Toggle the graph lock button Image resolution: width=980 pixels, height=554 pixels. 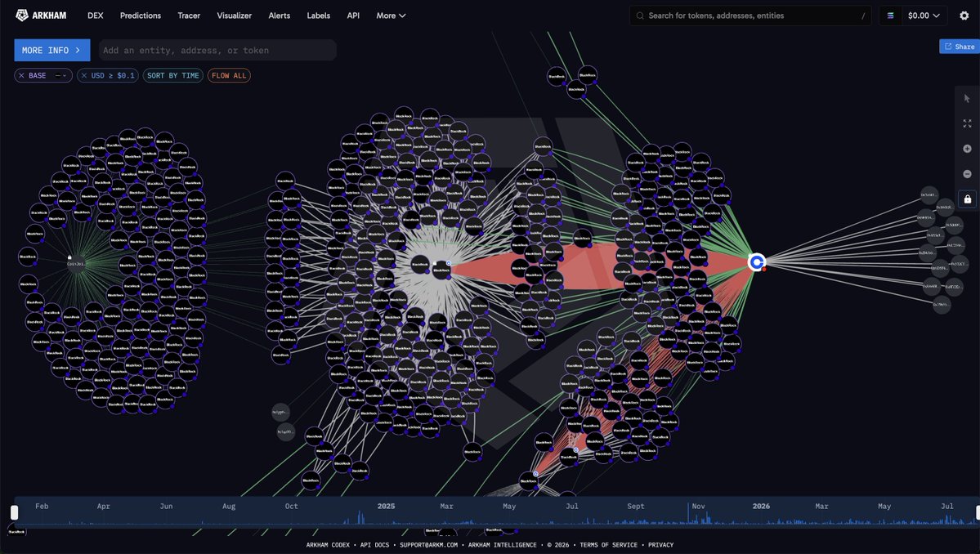click(967, 199)
